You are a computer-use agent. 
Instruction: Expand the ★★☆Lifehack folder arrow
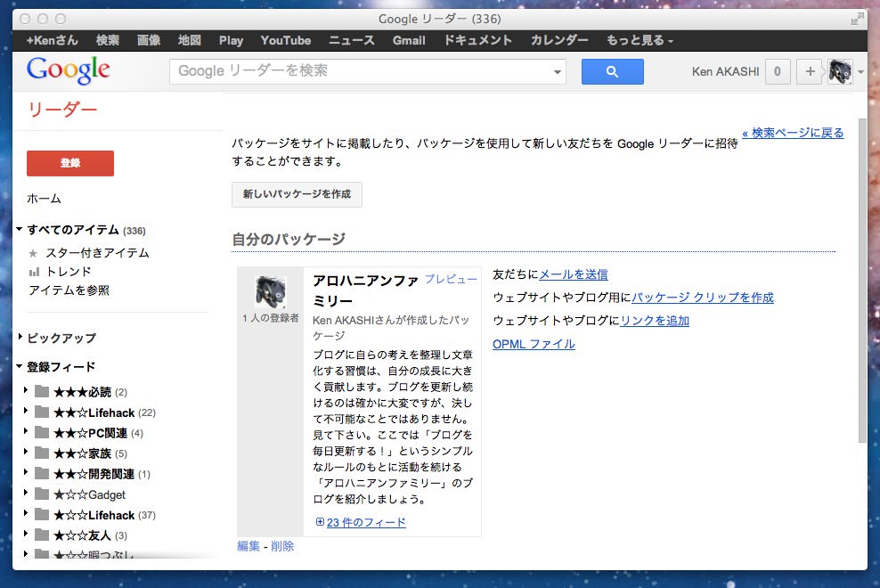(26, 411)
